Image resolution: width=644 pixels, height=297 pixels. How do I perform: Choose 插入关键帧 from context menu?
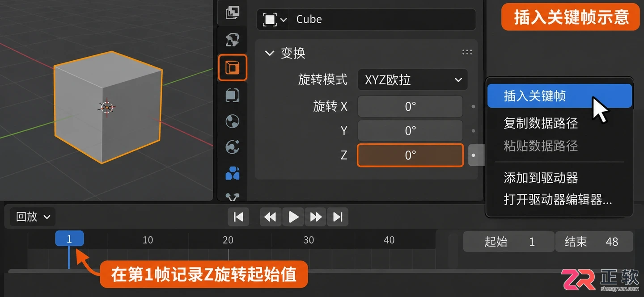(559, 96)
